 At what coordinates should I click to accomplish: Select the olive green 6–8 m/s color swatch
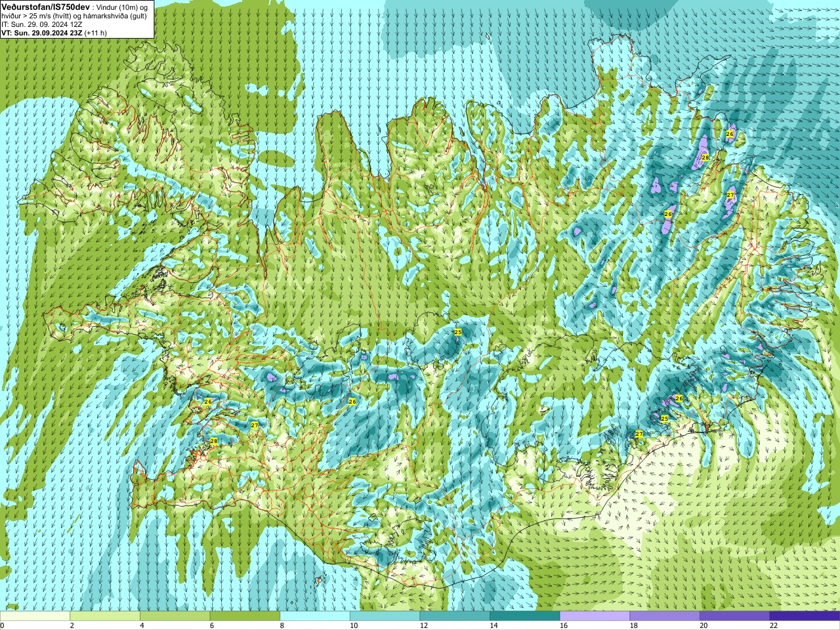click(x=245, y=616)
